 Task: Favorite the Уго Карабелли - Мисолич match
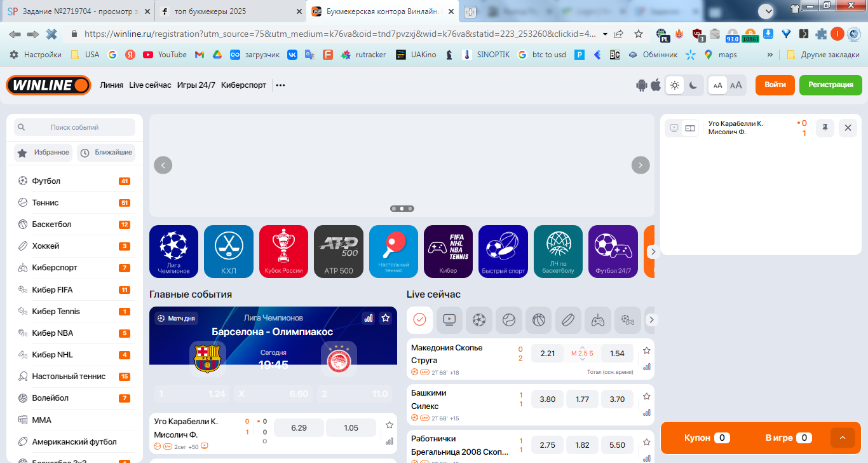[390, 425]
